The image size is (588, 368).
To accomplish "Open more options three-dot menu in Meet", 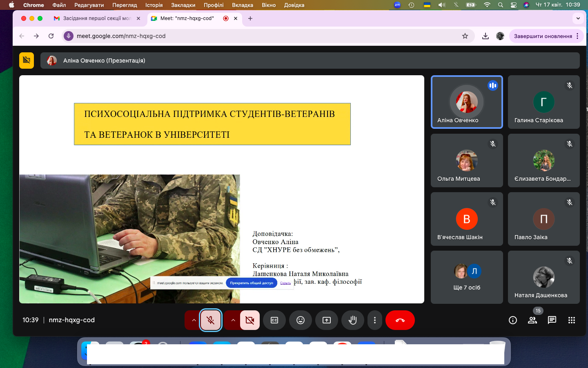I will click(x=375, y=320).
